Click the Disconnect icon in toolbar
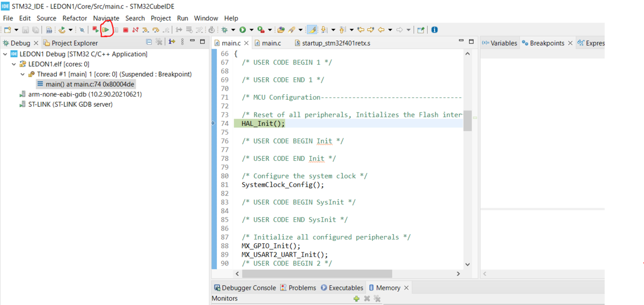This screenshot has width=644, height=305. pyautogui.click(x=135, y=29)
